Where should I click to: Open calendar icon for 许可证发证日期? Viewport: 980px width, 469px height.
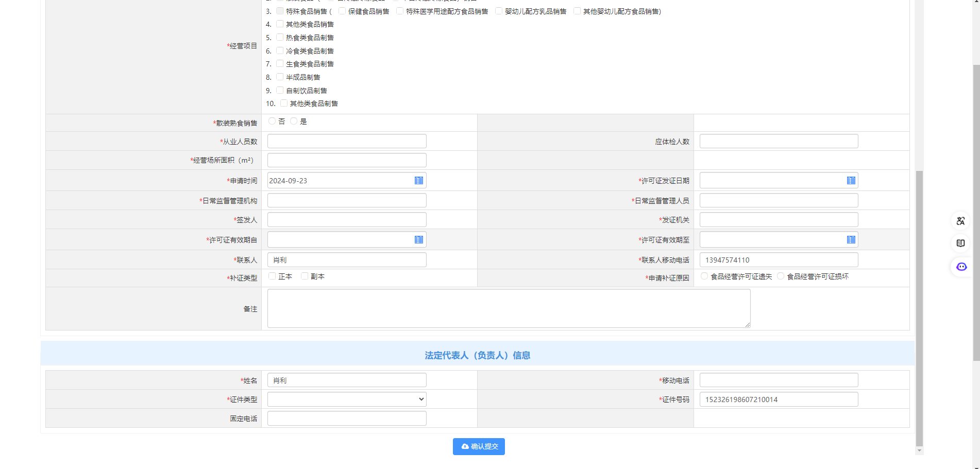pos(851,181)
